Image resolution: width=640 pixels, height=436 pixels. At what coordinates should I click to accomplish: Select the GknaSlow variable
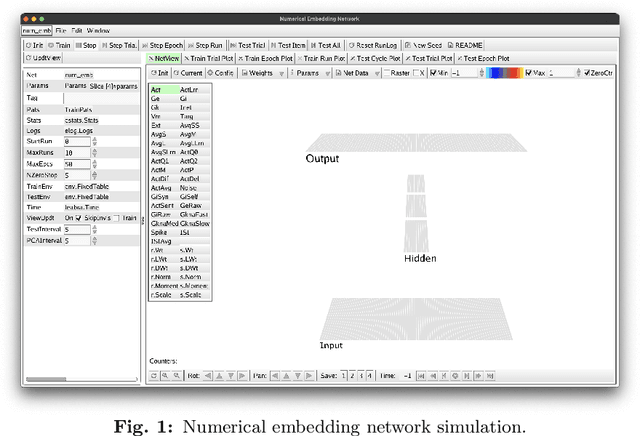195,224
